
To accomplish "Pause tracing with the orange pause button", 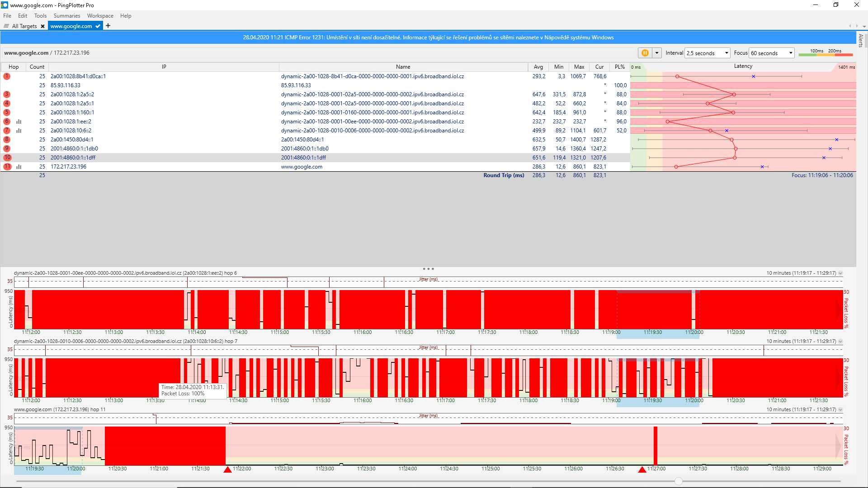I will 645,53.
